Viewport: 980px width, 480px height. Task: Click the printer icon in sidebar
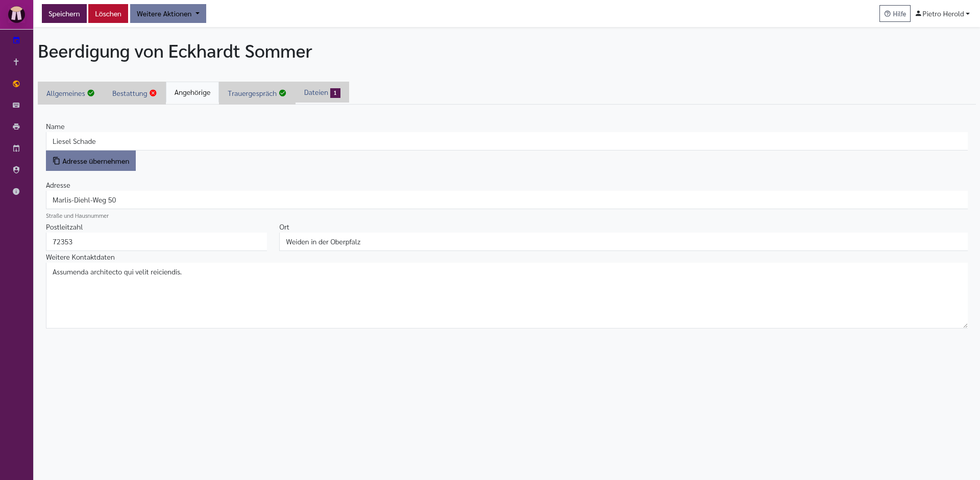16,127
